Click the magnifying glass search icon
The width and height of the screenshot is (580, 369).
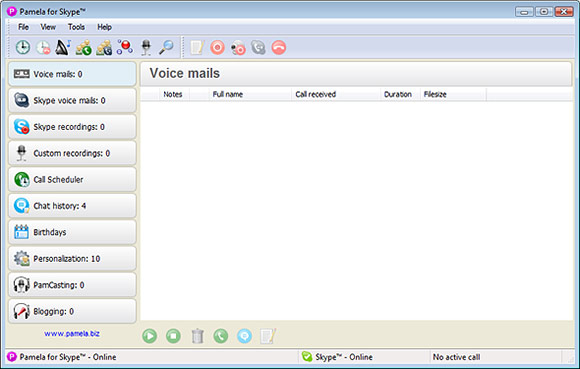pos(166,47)
